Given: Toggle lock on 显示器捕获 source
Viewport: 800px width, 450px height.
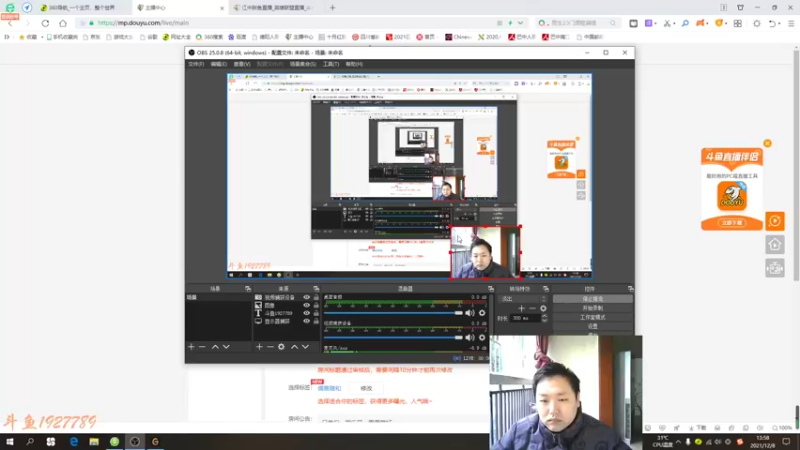Looking at the screenshot, I should (x=316, y=321).
